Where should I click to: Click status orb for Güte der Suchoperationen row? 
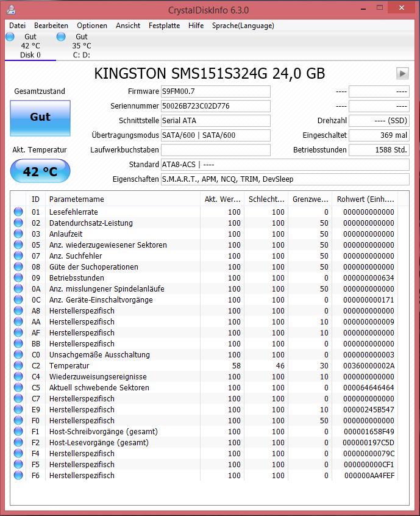tap(18, 267)
